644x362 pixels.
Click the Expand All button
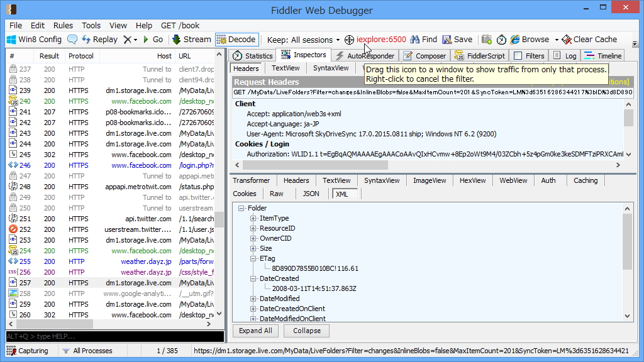[255, 331]
